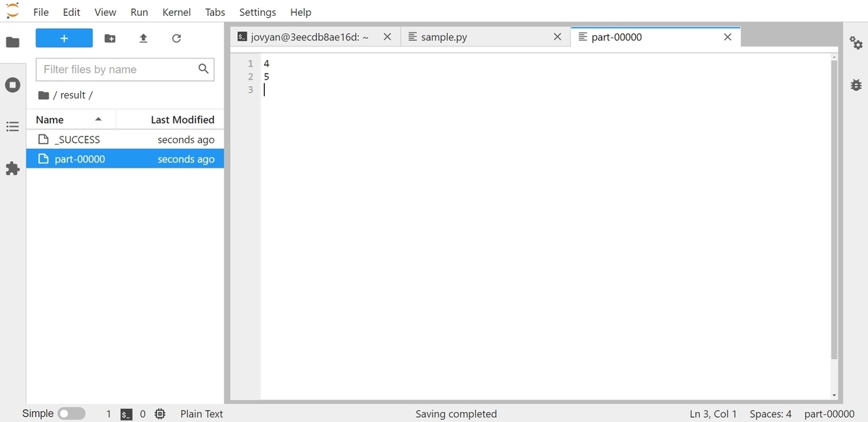
Task: Click the search magnifier in file filter
Action: (x=204, y=69)
